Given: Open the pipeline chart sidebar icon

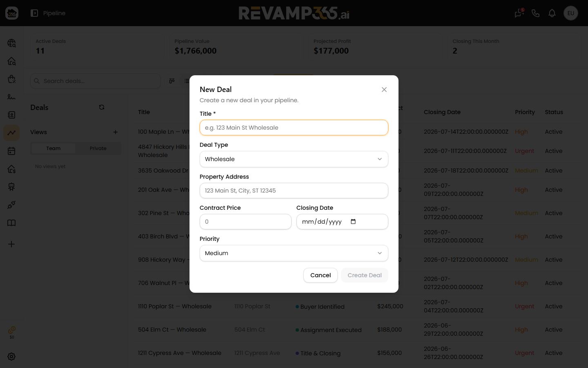Looking at the screenshot, I should tap(11, 133).
